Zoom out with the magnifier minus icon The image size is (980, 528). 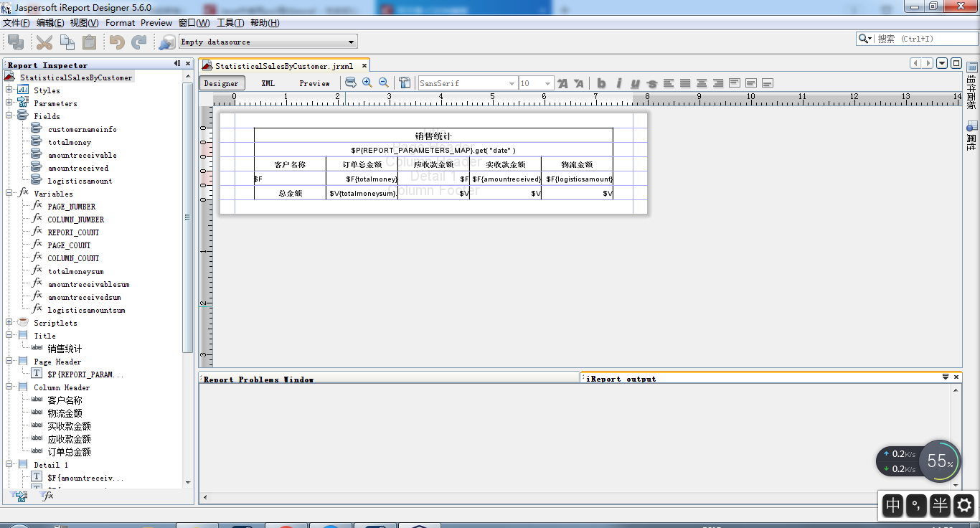coord(383,82)
